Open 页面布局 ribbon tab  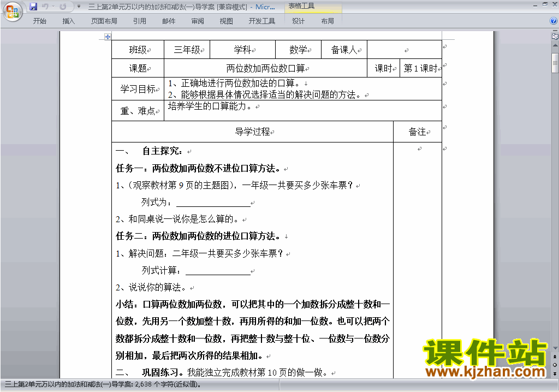(104, 21)
